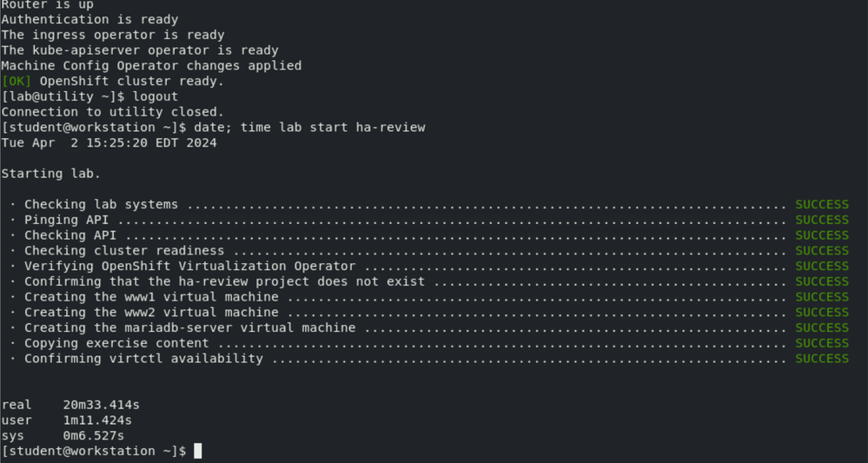Click 'Confirming virtctl availability' text
The width and height of the screenshot is (868, 463).
pyautogui.click(x=143, y=358)
